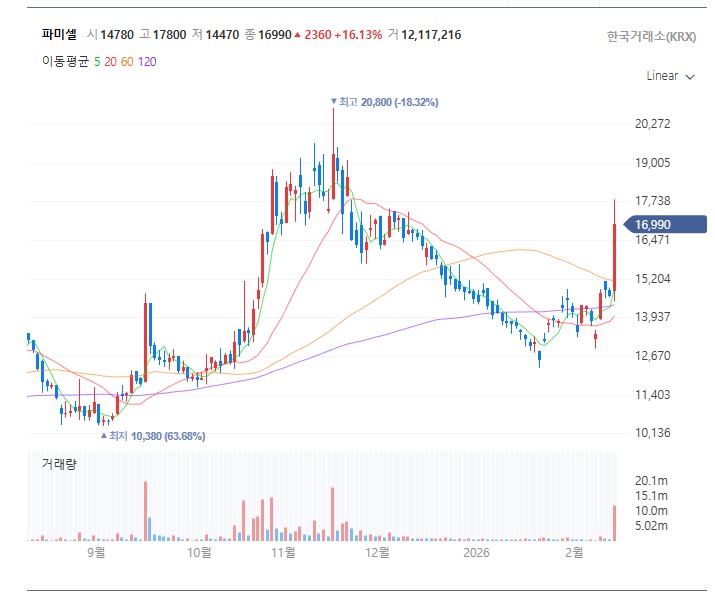Click the 17,738 price axis value
Viewport: 715px width, 600px height.
pyautogui.click(x=653, y=201)
